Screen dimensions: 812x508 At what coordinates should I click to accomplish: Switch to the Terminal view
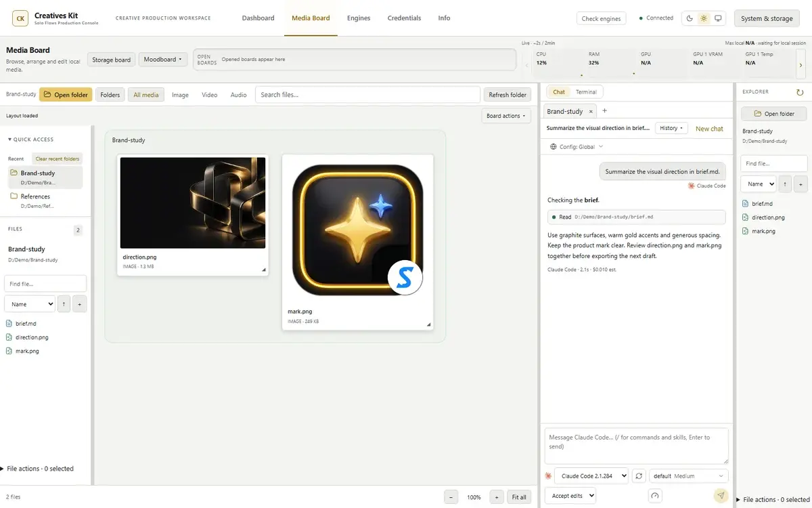tap(586, 92)
